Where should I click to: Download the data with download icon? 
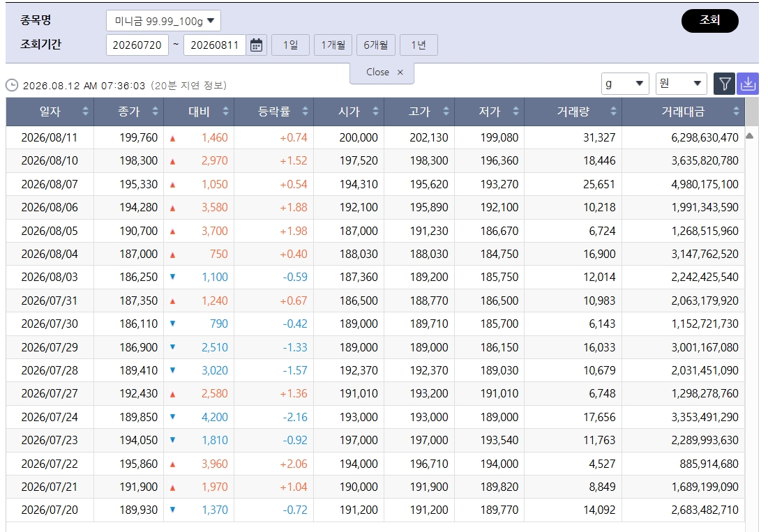coord(748,84)
